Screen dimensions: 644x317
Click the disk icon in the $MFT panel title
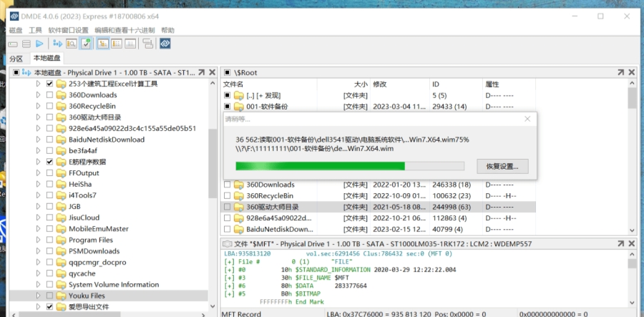point(228,244)
